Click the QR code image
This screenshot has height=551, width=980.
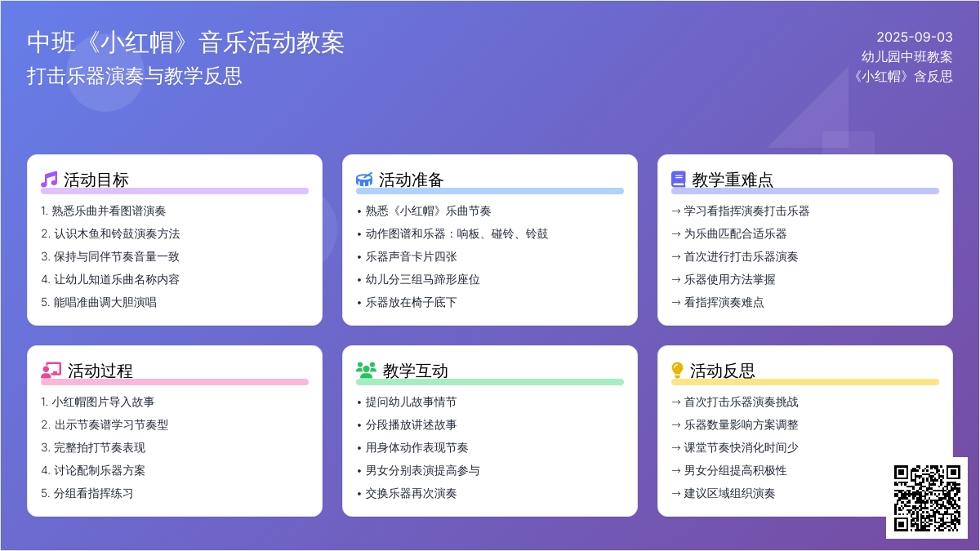point(927,498)
